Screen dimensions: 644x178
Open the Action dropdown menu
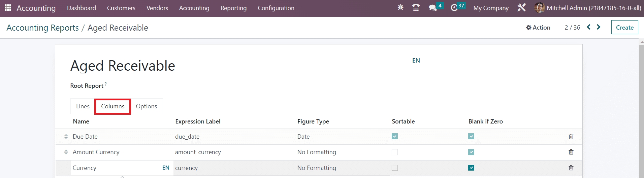(538, 28)
